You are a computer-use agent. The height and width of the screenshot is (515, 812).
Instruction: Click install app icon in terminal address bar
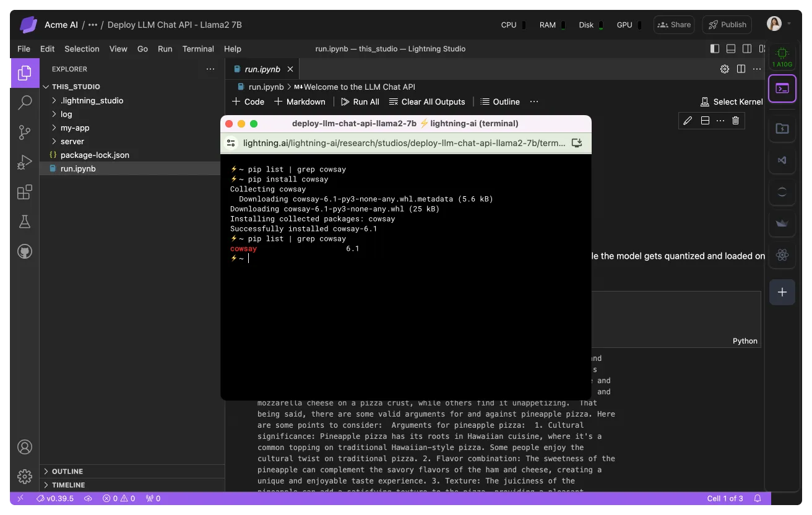pos(577,143)
